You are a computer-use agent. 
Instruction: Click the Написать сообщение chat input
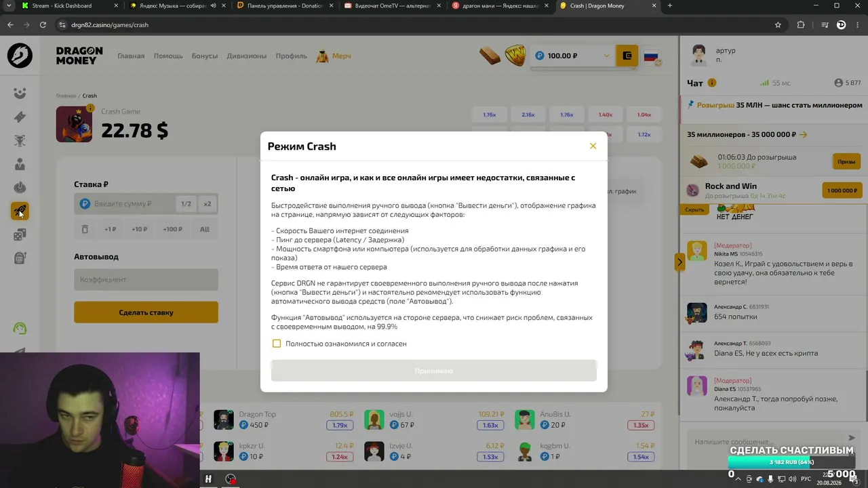coord(766,442)
